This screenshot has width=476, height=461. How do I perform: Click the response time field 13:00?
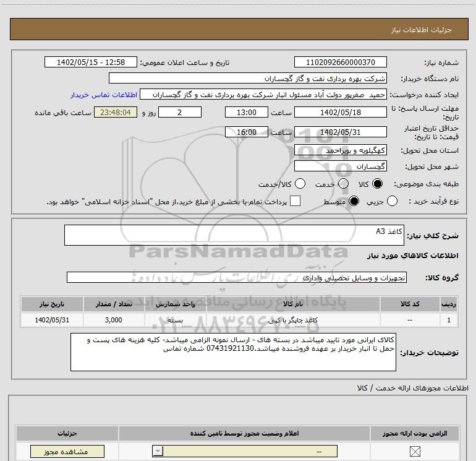tap(247, 112)
